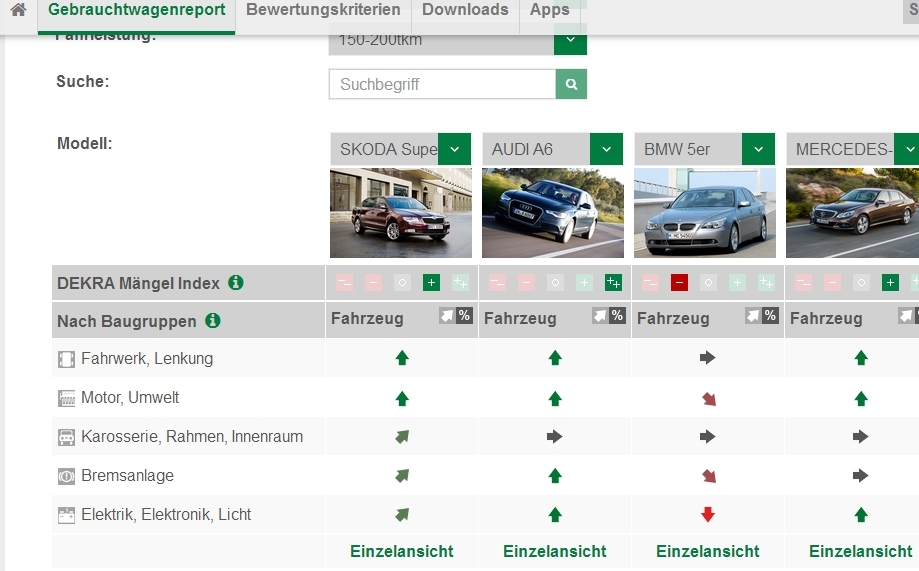Click the Bremsanlage row icon
Viewport: 919px width, 571px height.
[x=66, y=476]
